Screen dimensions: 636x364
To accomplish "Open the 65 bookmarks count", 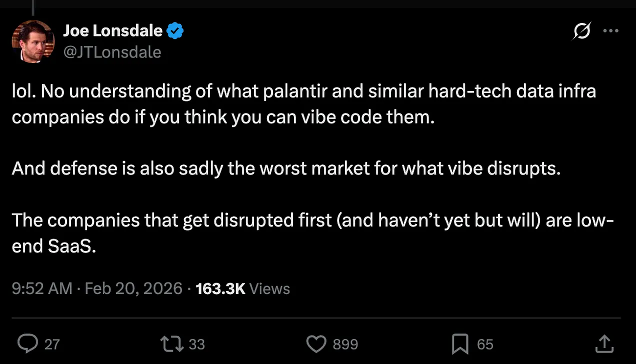I will pyautogui.click(x=485, y=343).
